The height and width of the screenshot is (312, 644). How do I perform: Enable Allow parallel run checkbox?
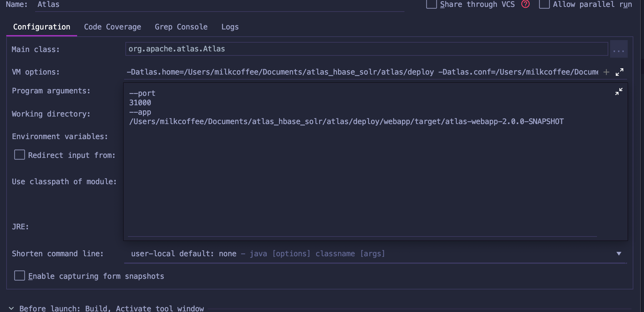point(544,4)
